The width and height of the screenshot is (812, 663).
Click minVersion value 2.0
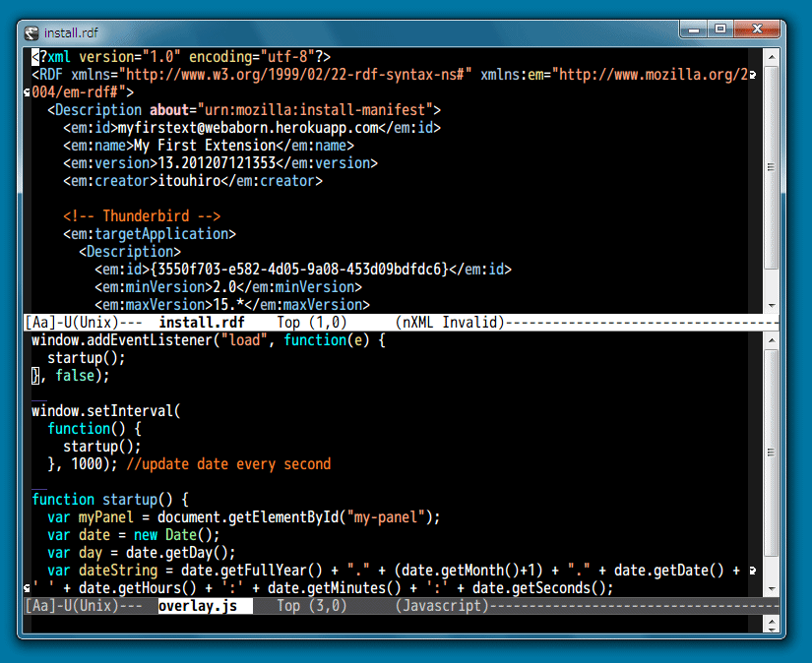[x=224, y=286]
